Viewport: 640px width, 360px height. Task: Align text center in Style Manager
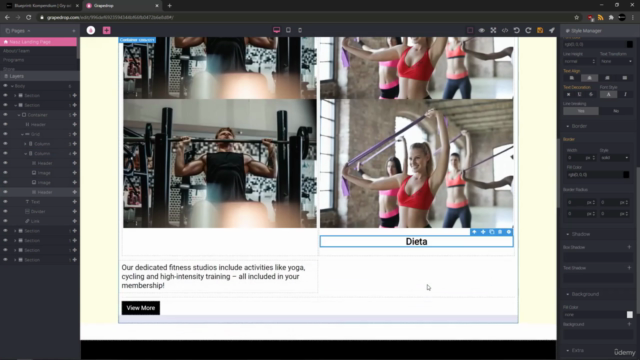point(589,78)
